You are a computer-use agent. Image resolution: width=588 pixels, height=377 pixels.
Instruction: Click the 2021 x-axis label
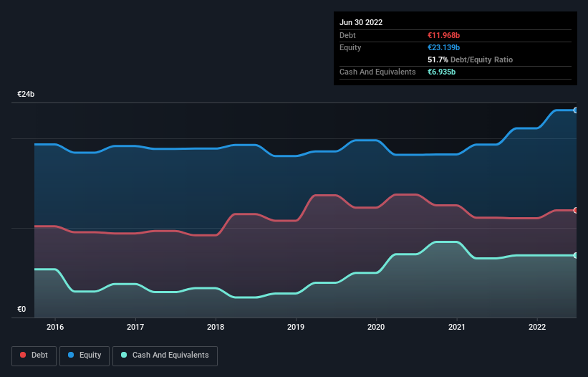pos(457,327)
